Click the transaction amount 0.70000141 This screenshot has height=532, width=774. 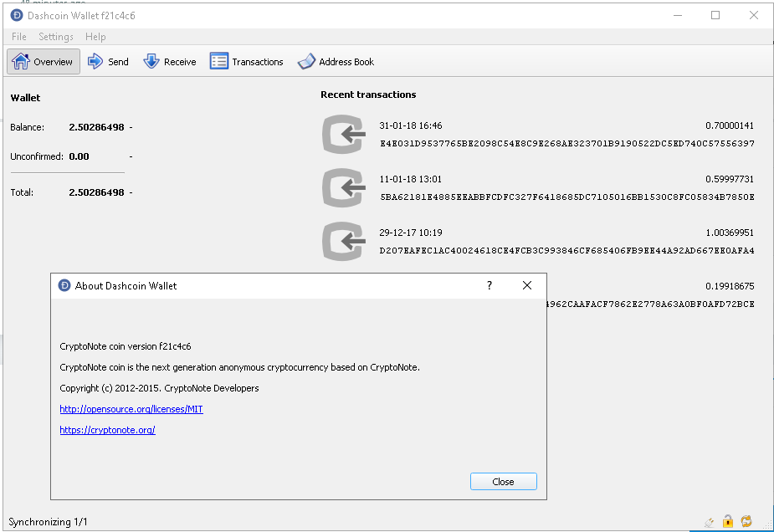[x=730, y=125]
